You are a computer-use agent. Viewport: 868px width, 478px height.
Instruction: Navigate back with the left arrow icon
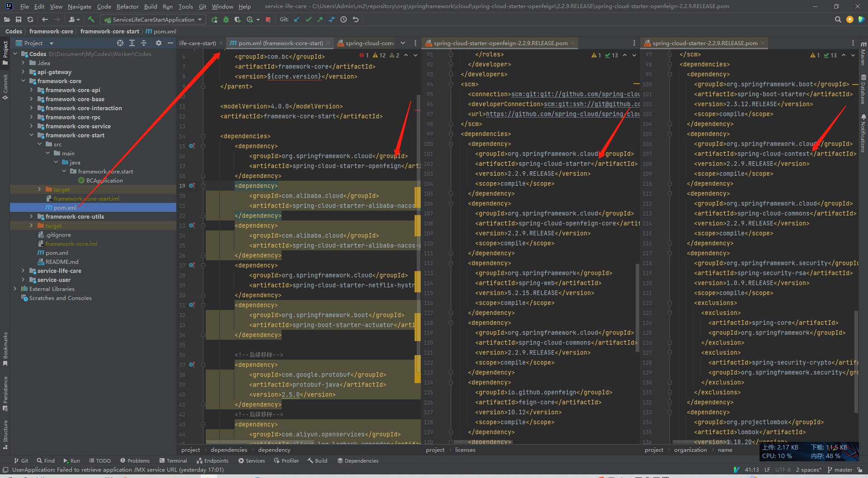pos(45,19)
